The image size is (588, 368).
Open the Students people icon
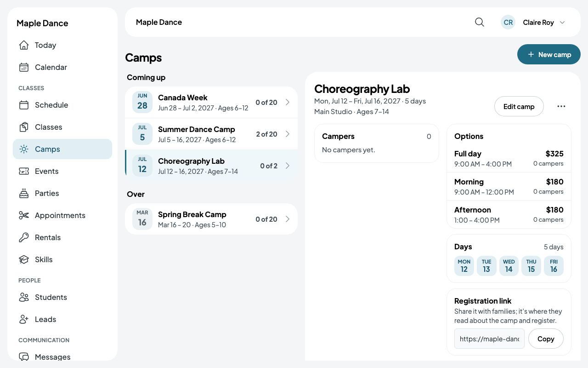coord(24,297)
